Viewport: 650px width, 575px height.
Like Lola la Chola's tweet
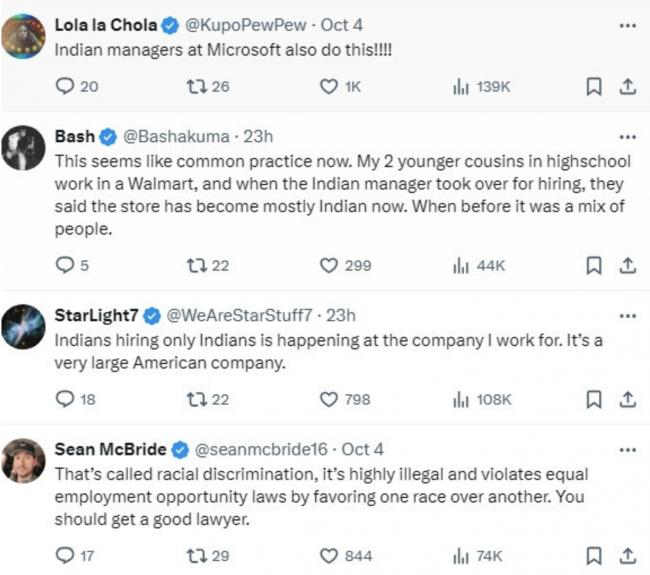(328, 87)
